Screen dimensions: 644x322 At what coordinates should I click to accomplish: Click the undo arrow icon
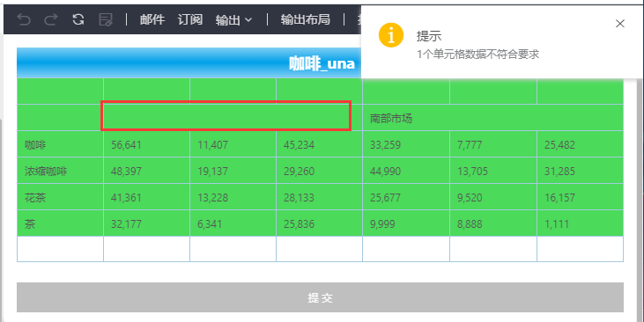point(24,19)
